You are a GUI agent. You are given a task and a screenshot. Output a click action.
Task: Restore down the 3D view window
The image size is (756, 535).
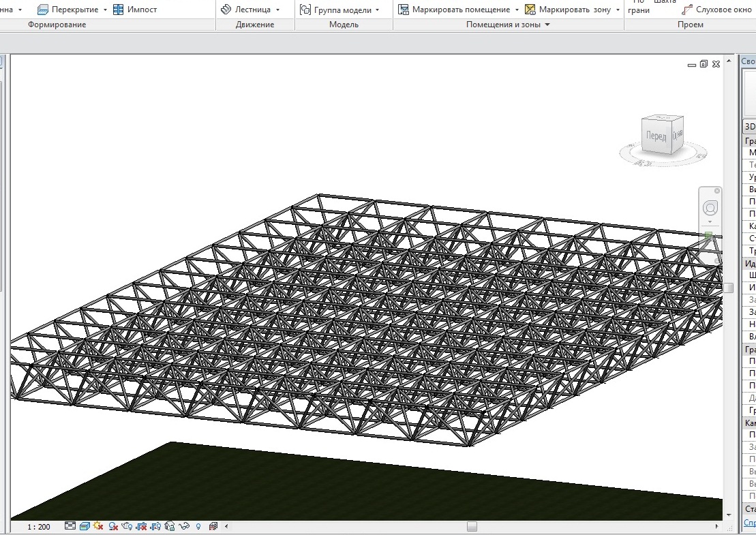704,64
